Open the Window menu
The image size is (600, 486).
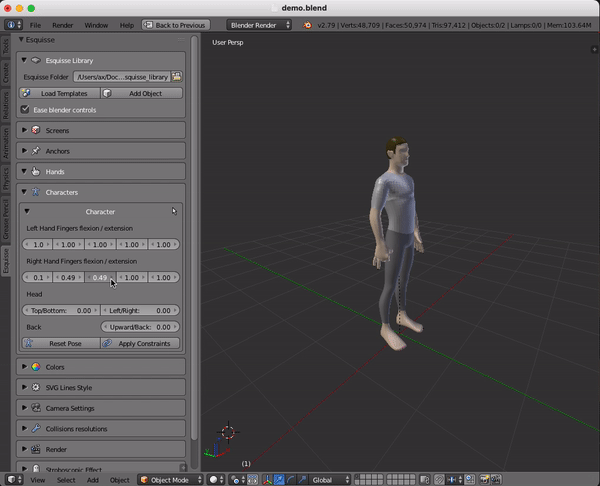(96, 25)
